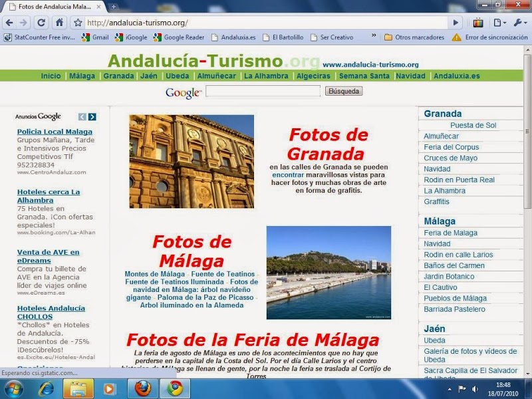This screenshot has height=399, width=532.
Task: Select Granada in the green nav bar
Action: tap(119, 76)
